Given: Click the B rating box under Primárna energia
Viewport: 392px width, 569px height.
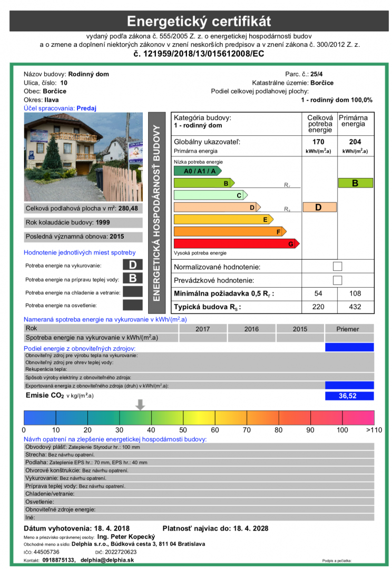Looking at the screenshot, I should coord(355,183).
